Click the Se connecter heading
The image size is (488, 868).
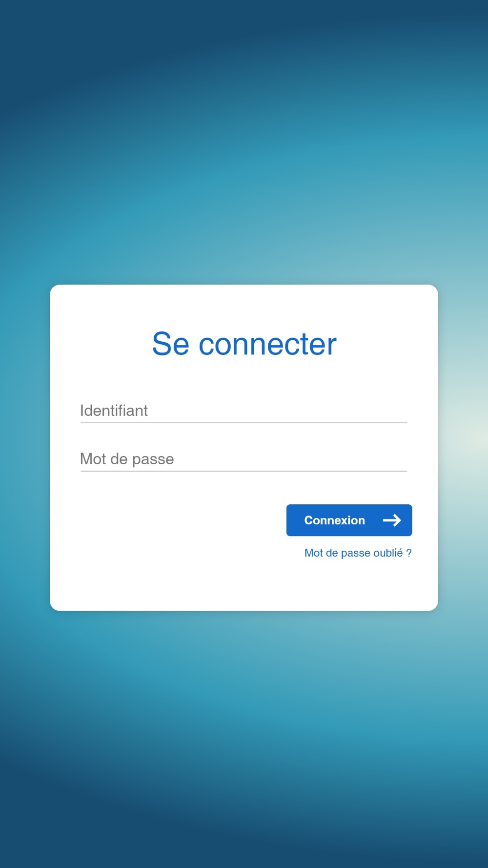(x=244, y=344)
